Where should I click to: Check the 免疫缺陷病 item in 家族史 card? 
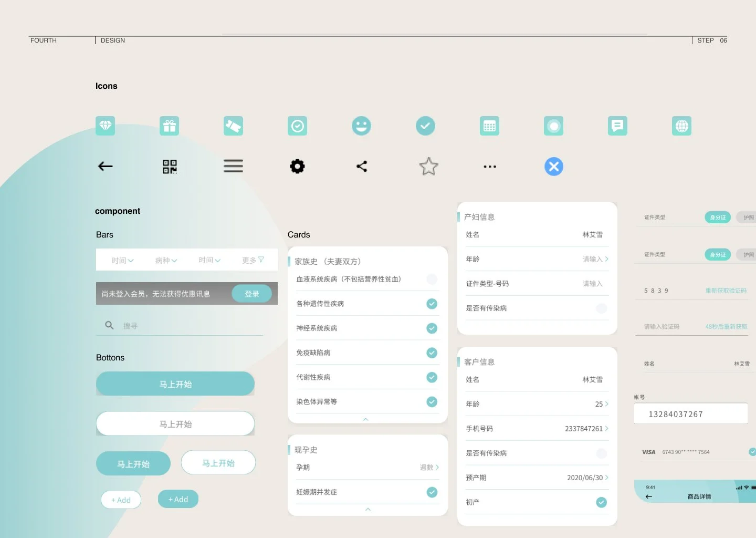[x=432, y=353]
